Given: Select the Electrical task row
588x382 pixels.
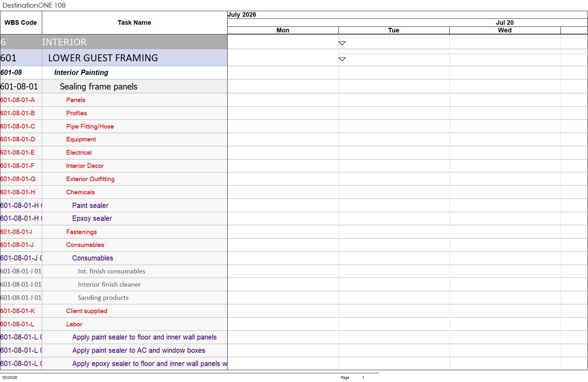Looking at the screenshot, I should [114, 153].
